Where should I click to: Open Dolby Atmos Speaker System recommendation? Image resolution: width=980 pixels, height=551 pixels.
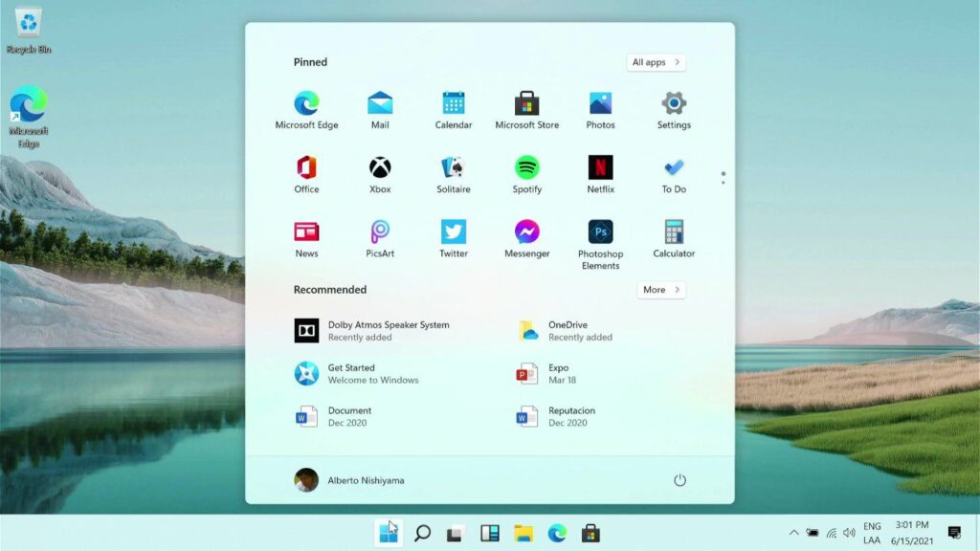[372, 330]
